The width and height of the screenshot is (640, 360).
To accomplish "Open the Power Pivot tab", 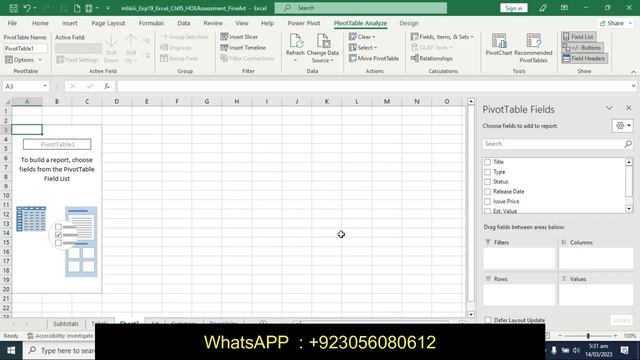I will pos(304,23).
